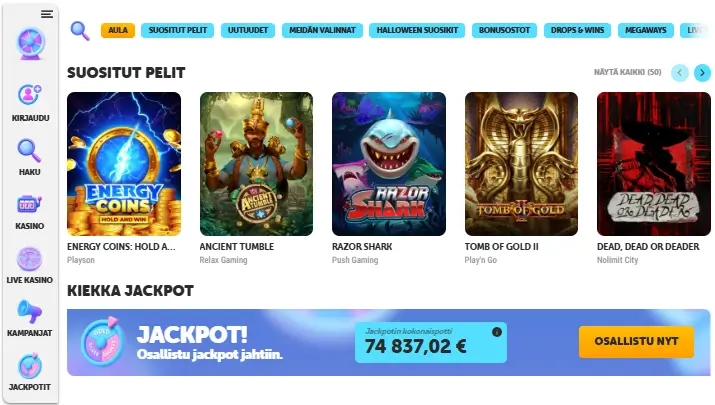Launch Tomb of Gold II game thumbnail
715x405 pixels.
coord(521,164)
